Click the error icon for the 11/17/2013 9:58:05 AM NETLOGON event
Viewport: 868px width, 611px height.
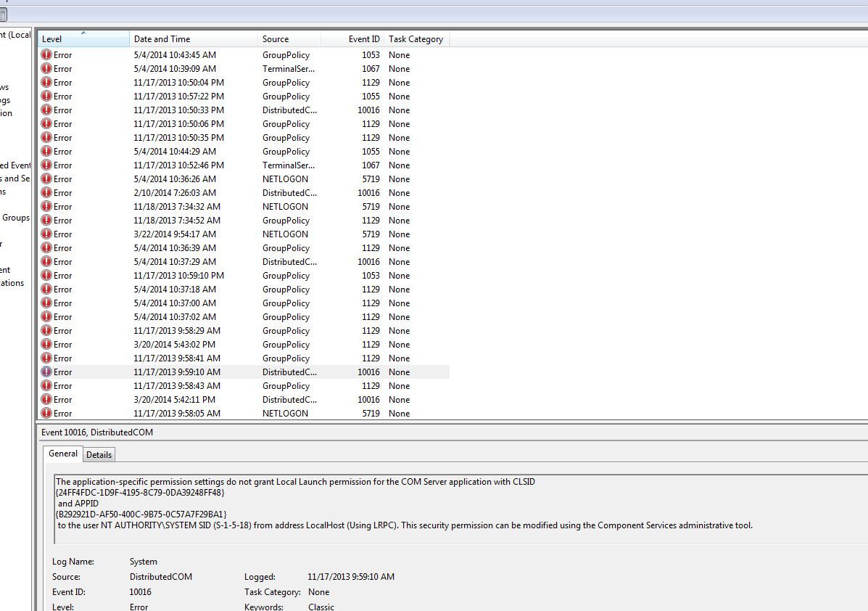(46, 414)
